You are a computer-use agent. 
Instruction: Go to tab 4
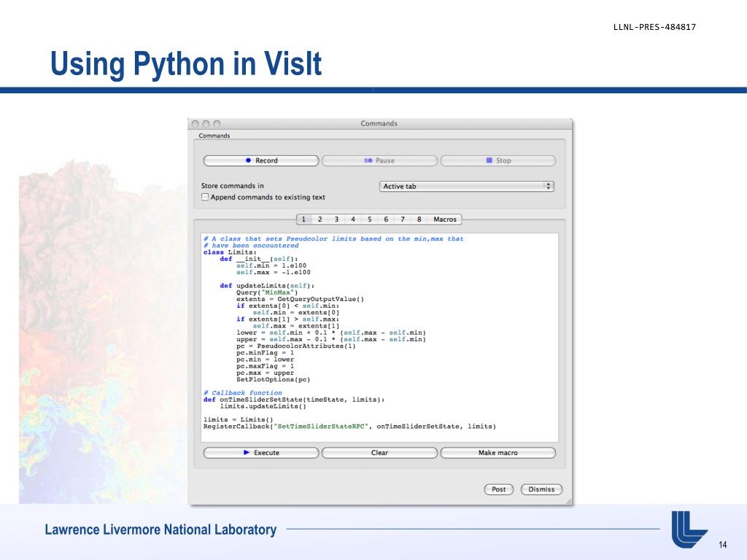(353, 219)
